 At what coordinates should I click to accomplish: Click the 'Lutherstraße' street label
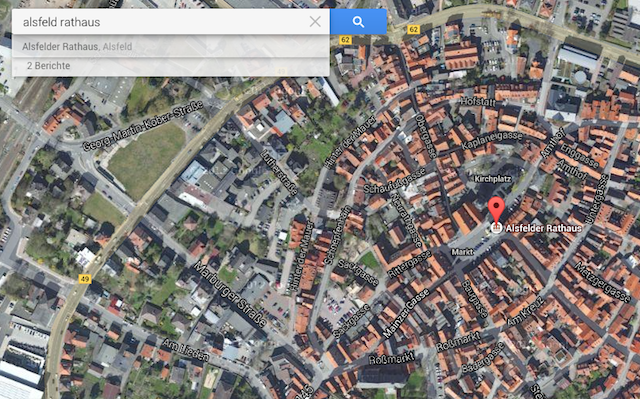(x=280, y=173)
